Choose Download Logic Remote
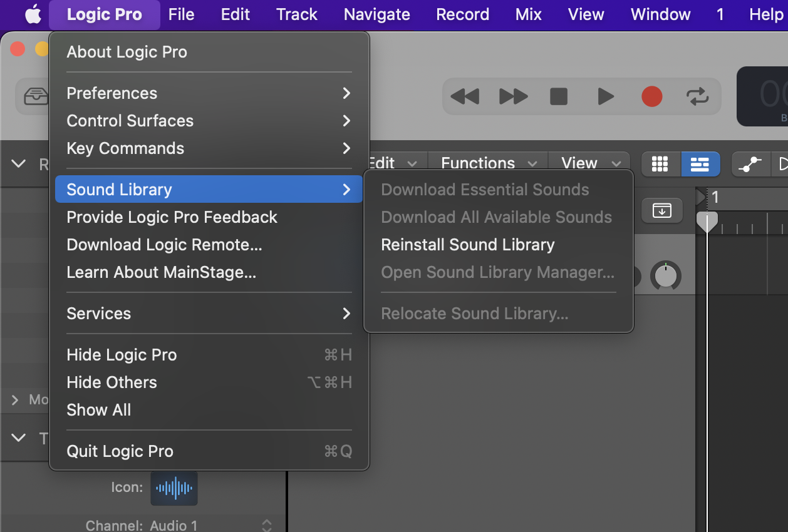This screenshot has height=532, width=788. pyautogui.click(x=209, y=245)
